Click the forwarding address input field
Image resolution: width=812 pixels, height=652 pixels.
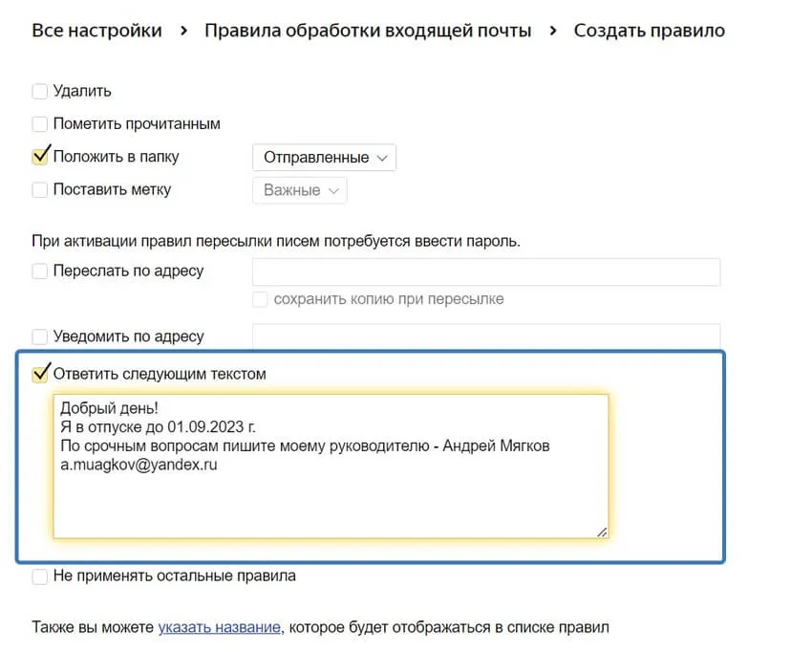(x=484, y=272)
